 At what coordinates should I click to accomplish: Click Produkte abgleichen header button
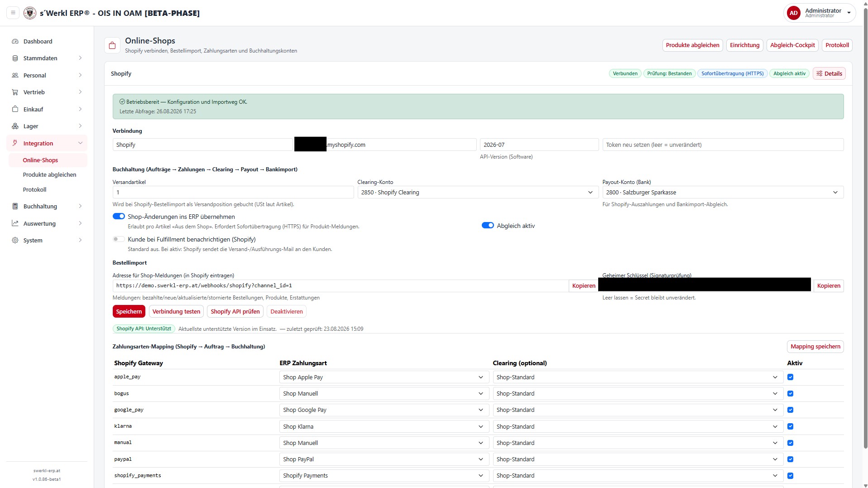[x=692, y=45]
